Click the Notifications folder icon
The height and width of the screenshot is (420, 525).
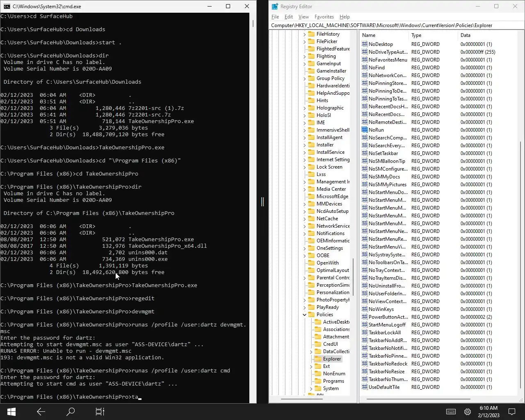point(311,233)
